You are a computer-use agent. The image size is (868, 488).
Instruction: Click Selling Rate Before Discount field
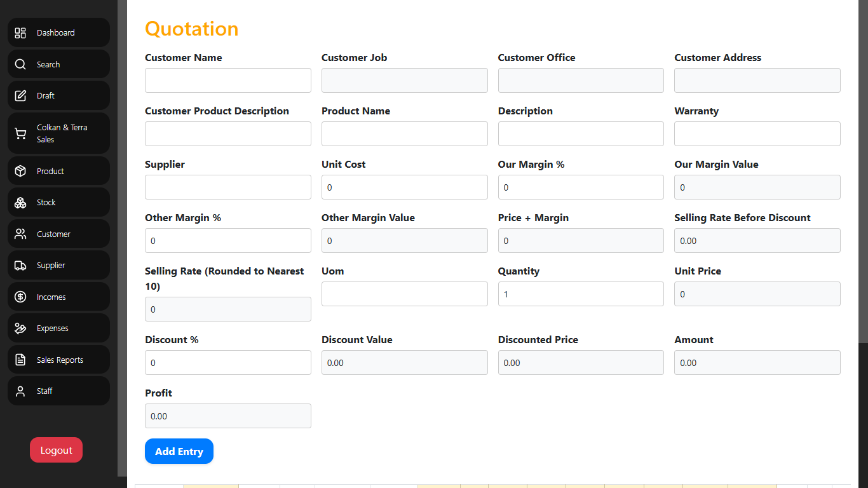point(757,241)
